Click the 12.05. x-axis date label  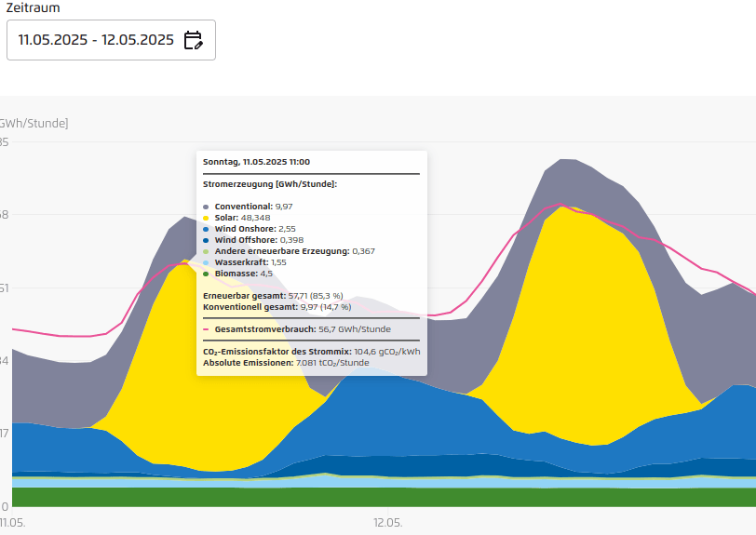coord(387,523)
